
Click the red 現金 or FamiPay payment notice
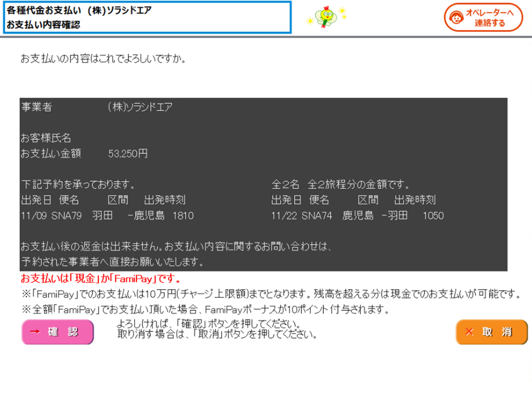point(100,279)
